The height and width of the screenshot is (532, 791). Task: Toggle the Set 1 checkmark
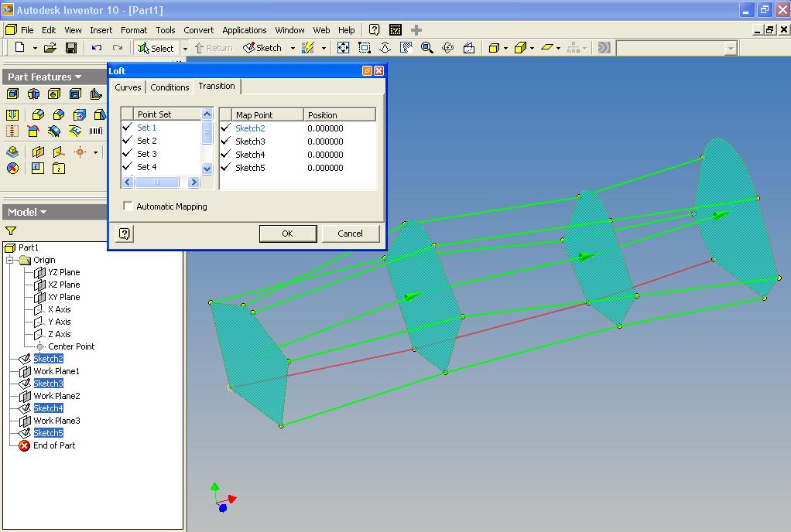click(x=128, y=127)
